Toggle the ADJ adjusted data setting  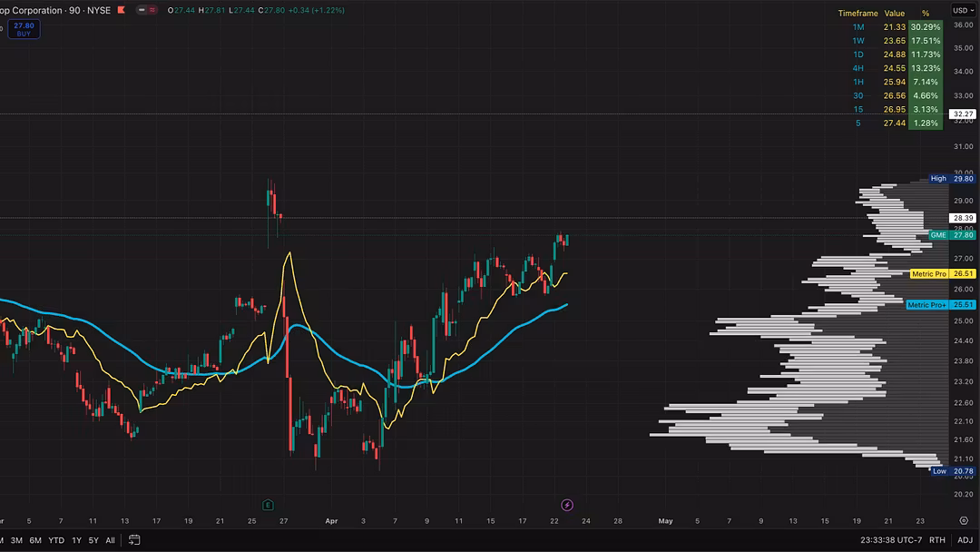[x=965, y=540]
